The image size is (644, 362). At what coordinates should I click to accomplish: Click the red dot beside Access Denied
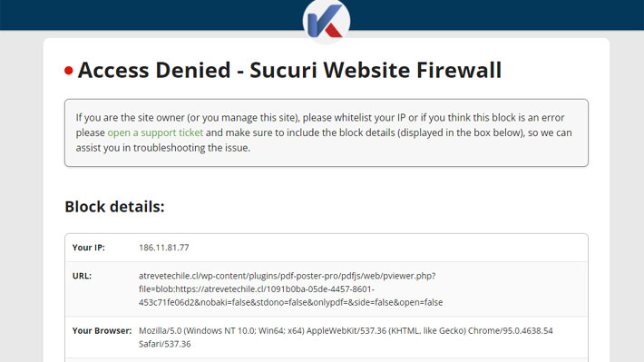pyautogui.click(x=69, y=71)
